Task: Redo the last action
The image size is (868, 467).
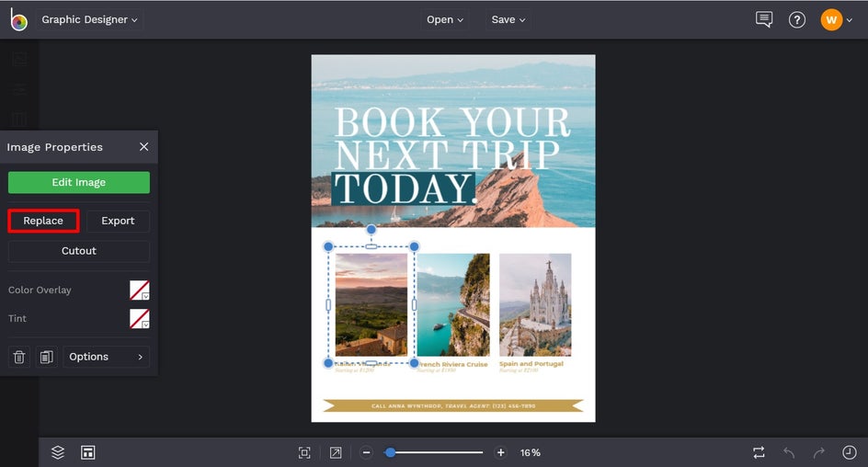Action: 818,452
